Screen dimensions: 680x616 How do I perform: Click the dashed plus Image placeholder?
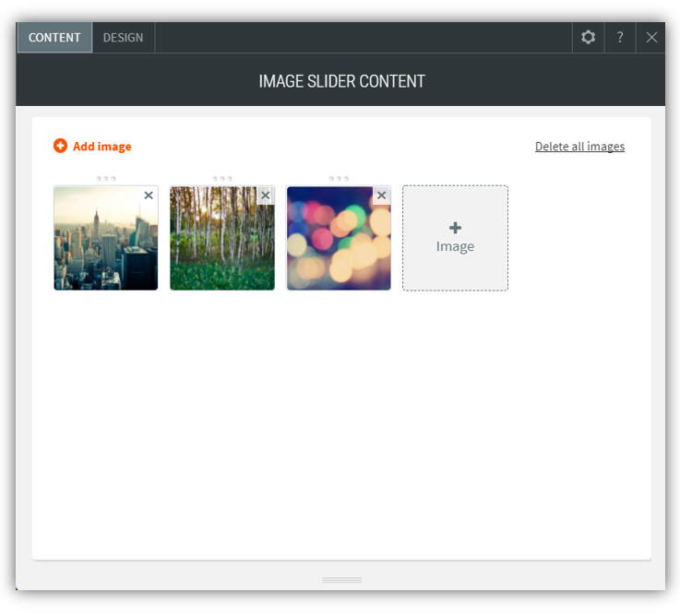tap(456, 238)
